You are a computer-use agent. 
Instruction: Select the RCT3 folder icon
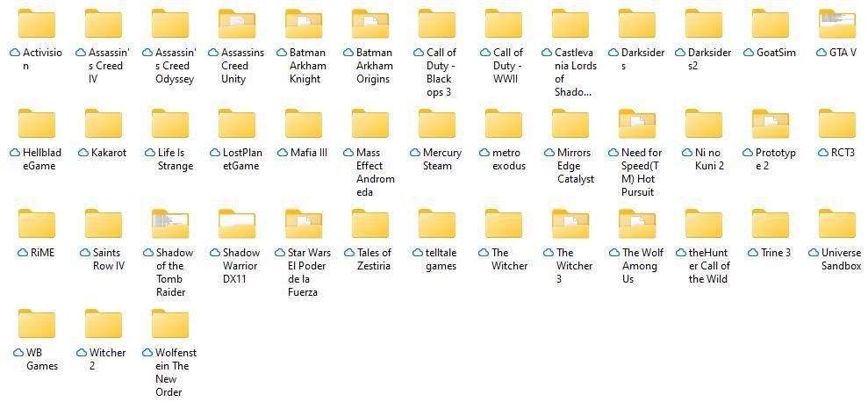click(837, 124)
